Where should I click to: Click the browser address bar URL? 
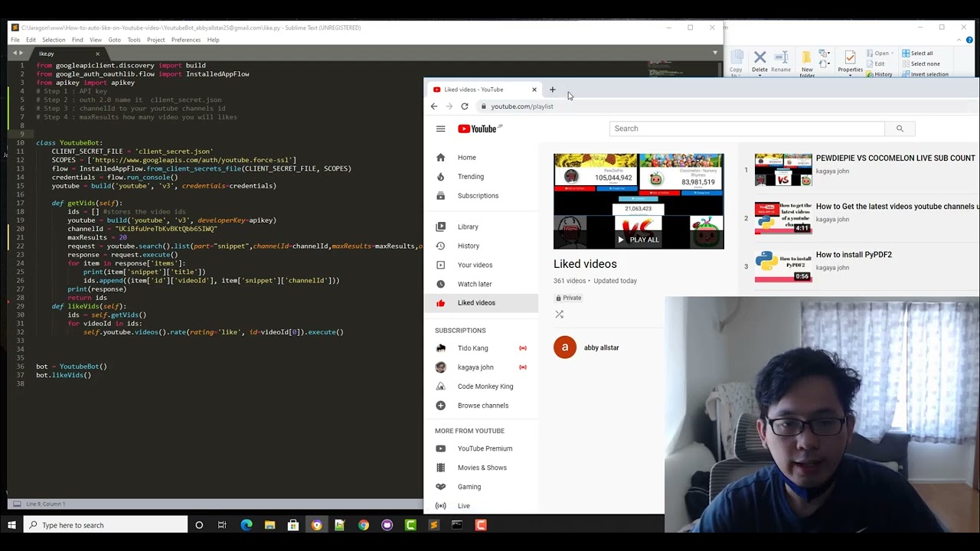[x=522, y=106]
